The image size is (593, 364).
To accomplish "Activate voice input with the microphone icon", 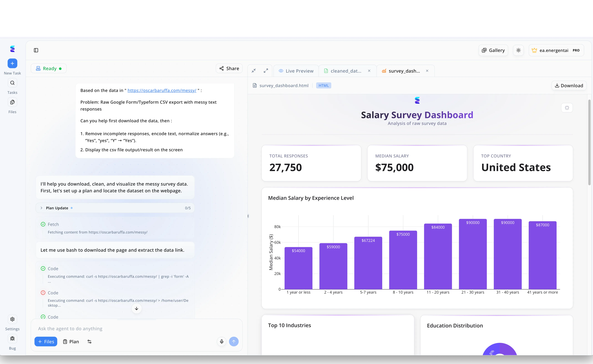I will (221, 341).
